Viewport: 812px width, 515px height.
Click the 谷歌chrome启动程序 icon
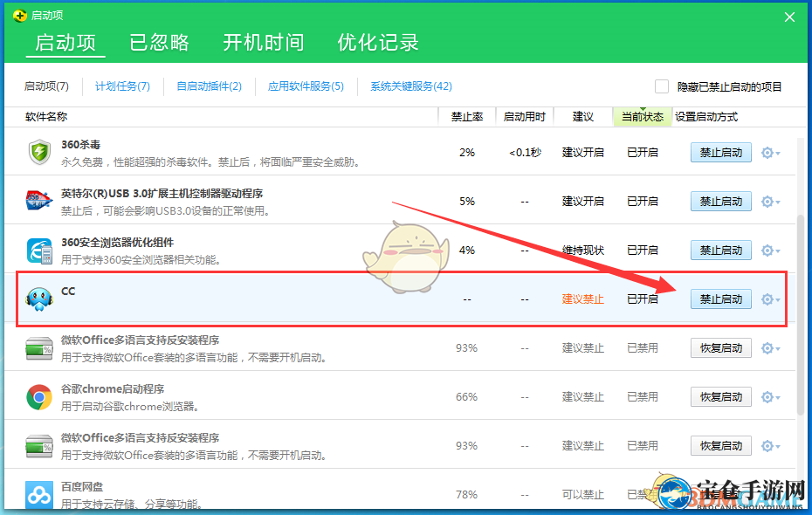tap(39, 397)
